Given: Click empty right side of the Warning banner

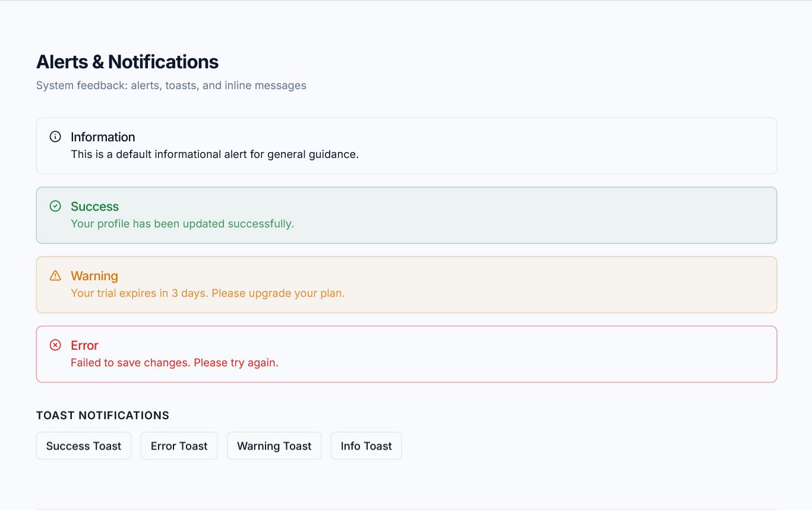Looking at the screenshot, I should 594,285.
